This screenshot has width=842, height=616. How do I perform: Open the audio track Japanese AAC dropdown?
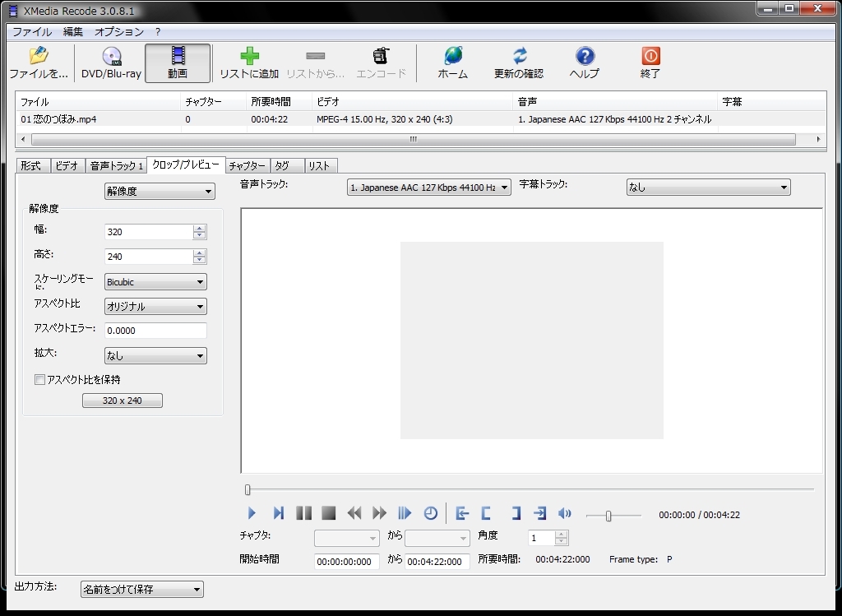428,188
